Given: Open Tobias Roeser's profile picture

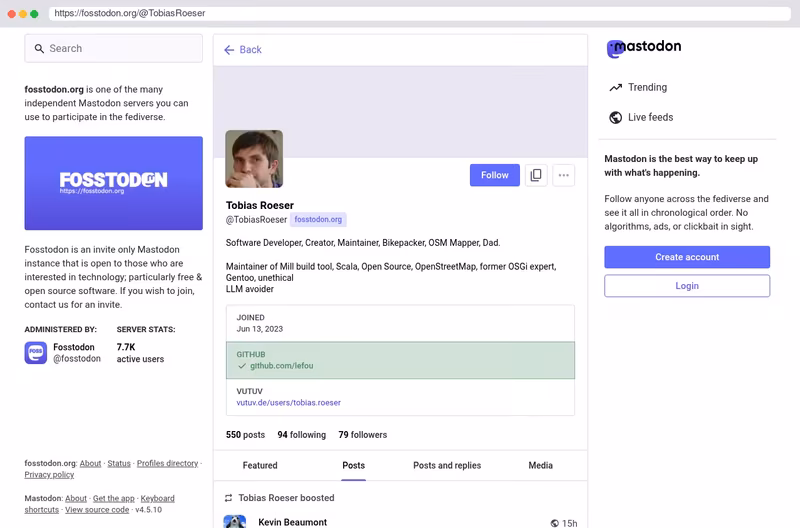Looking at the screenshot, I should coord(254,159).
